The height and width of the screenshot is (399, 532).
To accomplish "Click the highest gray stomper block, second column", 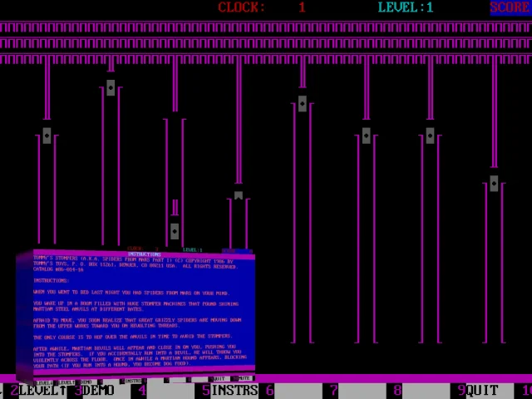I will click(111, 88).
